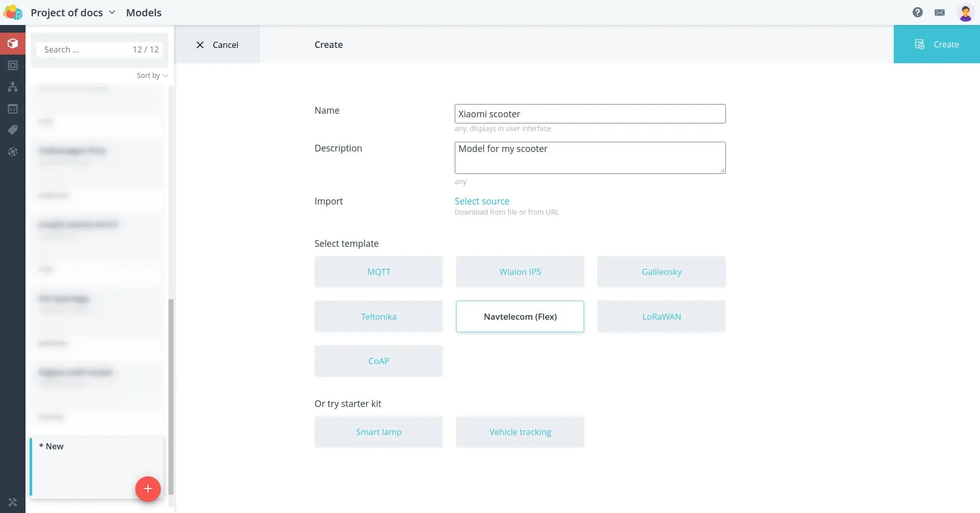Click the globe icon in sidebar
The image size is (980, 513).
coord(13,152)
